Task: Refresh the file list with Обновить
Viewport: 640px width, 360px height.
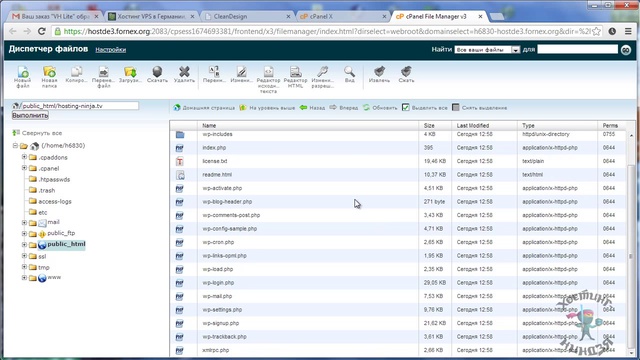Action: (380, 108)
